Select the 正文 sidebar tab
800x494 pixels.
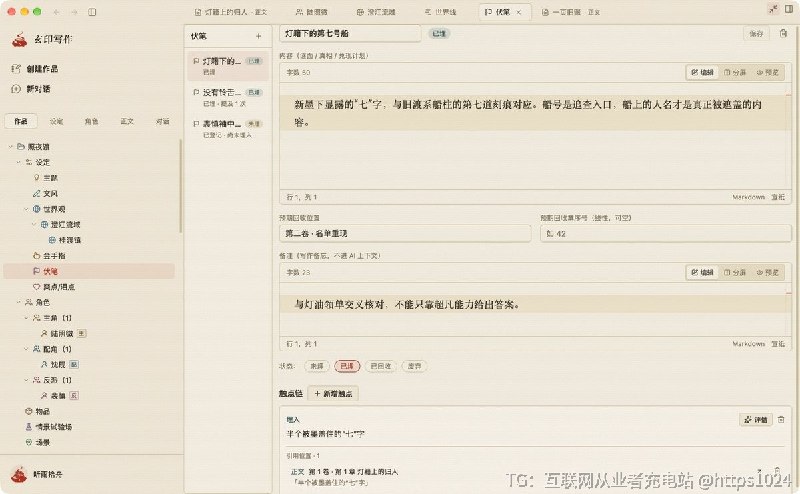[x=127, y=121]
